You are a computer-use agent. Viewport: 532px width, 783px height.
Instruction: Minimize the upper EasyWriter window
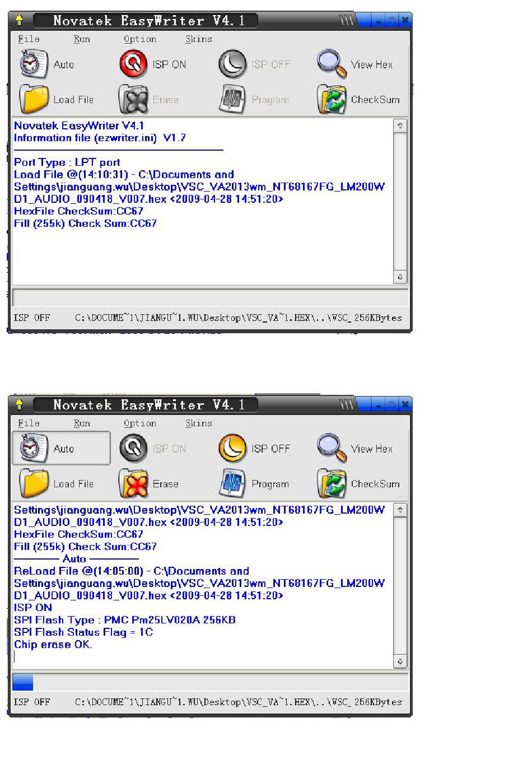click(379, 21)
